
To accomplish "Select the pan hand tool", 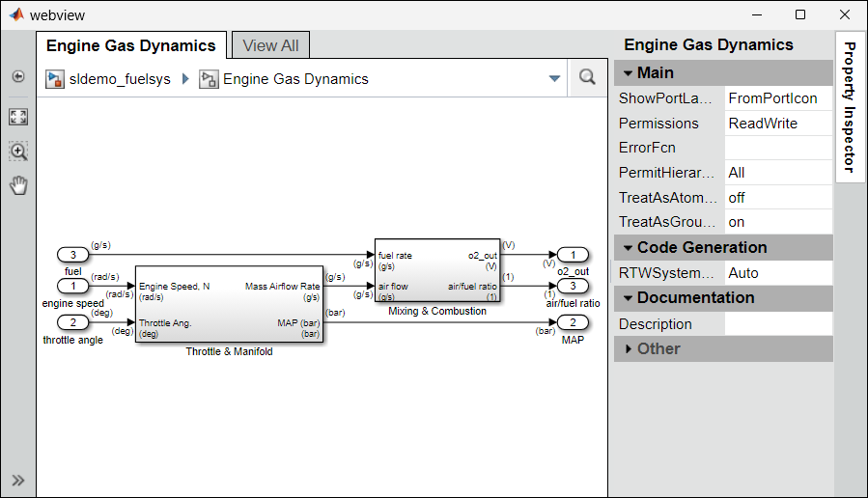I will click(17, 185).
